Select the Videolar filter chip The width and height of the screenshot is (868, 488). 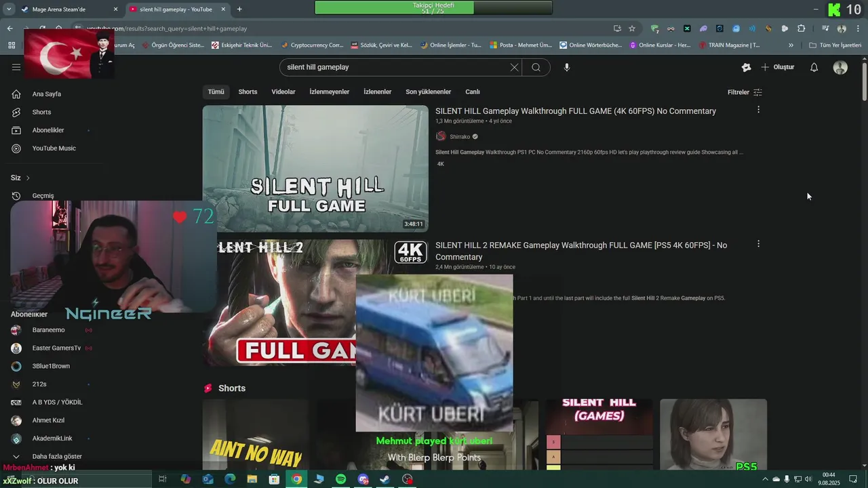pos(283,91)
